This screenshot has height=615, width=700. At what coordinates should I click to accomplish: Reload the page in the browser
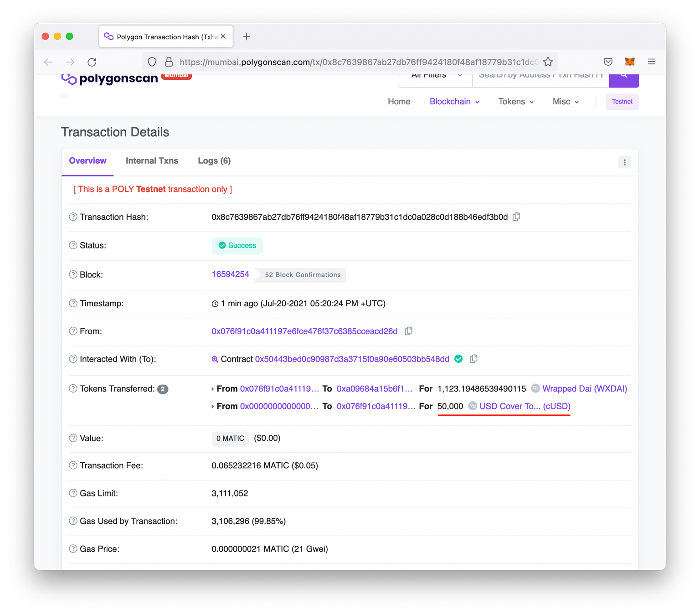(92, 62)
